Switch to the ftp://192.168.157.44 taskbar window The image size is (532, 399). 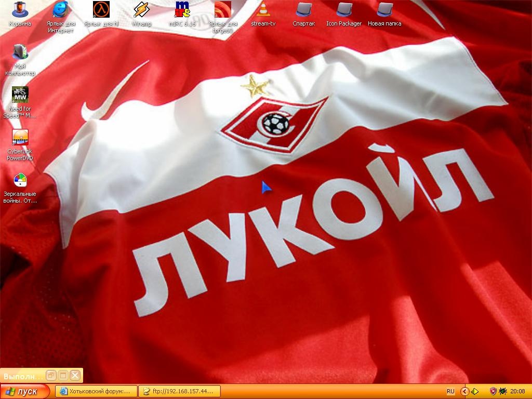click(x=179, y=391)
